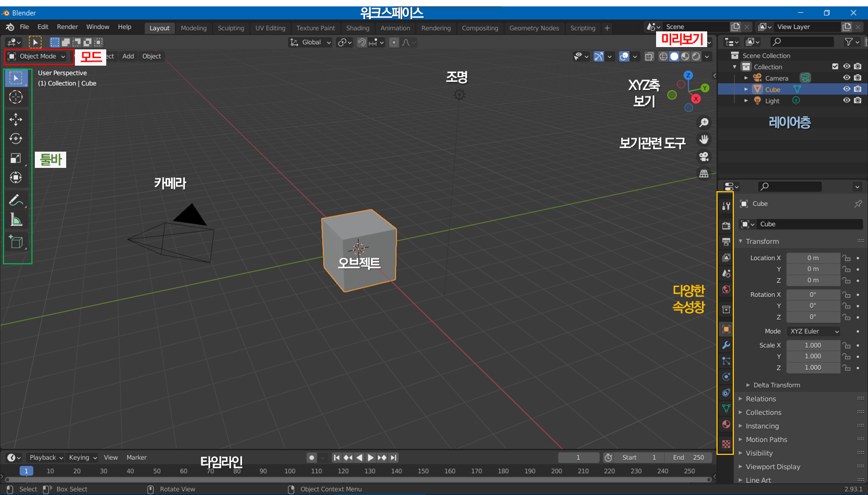Select the Measure tool
Image resolution: width=868 pixels, height=495 pixels.
pos(16,220)
